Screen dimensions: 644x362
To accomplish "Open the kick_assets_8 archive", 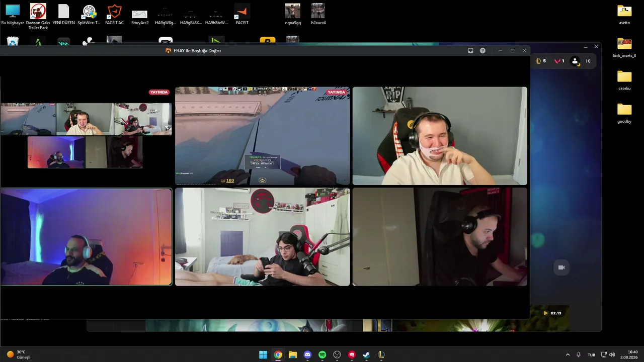I will point(624,48).
